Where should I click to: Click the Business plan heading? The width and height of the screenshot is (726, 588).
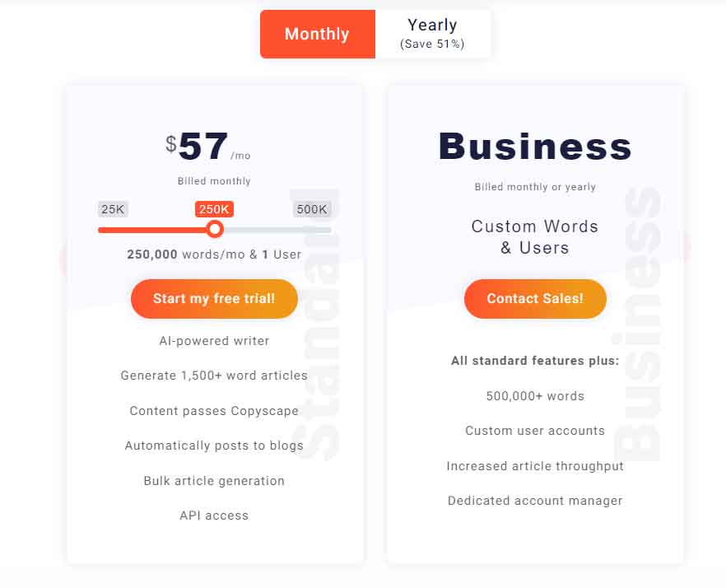535,146
